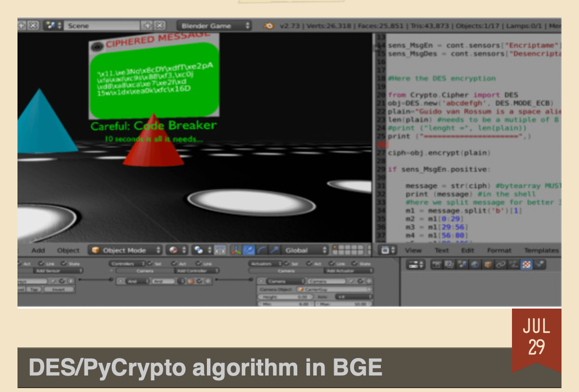Open the Templates menu in text editor
This screenshot has height=392, width=579.
pos(541,250)
